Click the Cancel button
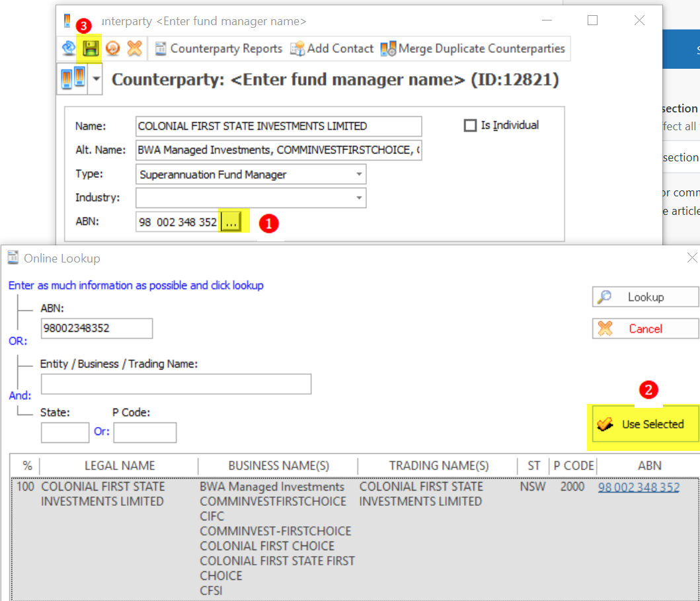This screenshot has width=700, height=601. [645, 329]
